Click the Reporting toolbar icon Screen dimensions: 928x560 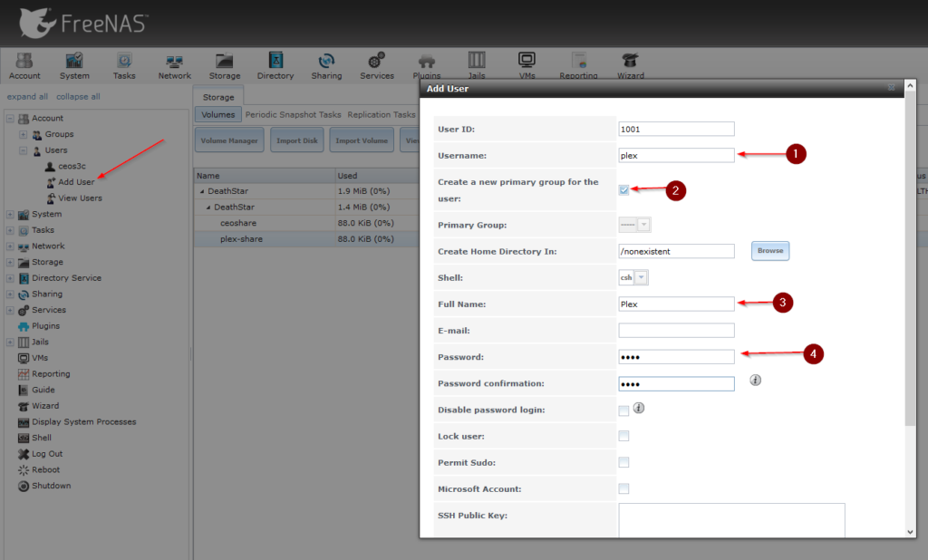(577, 65)
